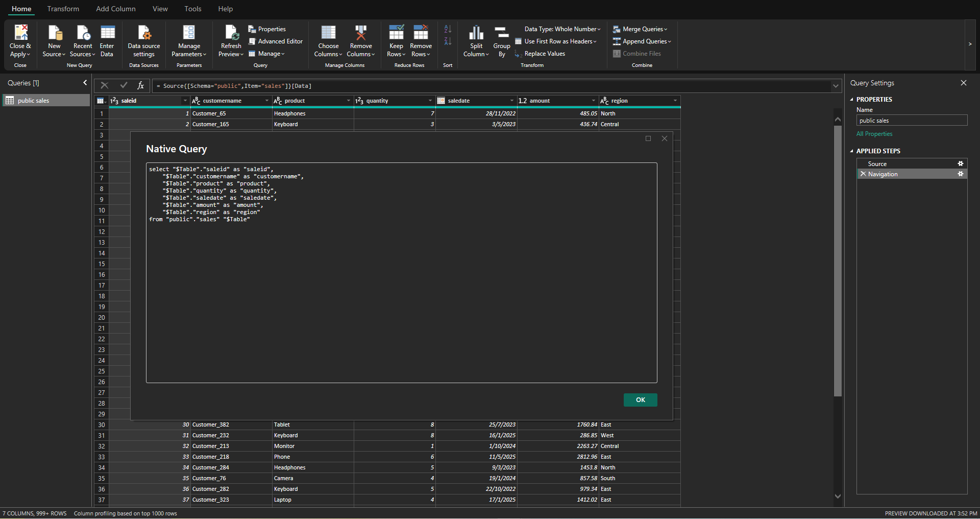
Task: Click the Choose Columns icon
Action: [x=328, y=33]
